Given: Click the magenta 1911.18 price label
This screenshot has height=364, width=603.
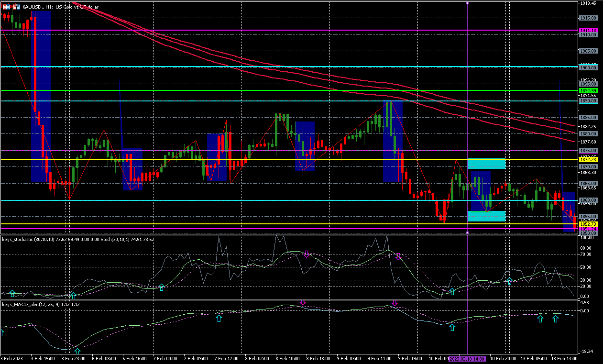Looking at the screenshot, I should coord(588,30).
